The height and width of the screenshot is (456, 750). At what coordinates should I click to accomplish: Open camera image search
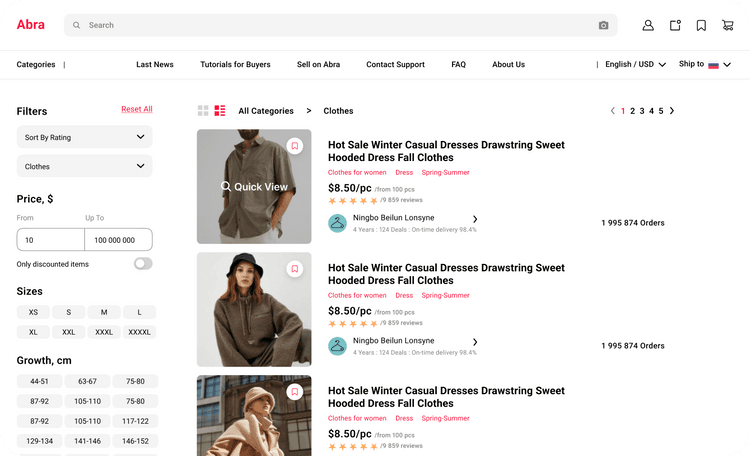coord(604,25)
